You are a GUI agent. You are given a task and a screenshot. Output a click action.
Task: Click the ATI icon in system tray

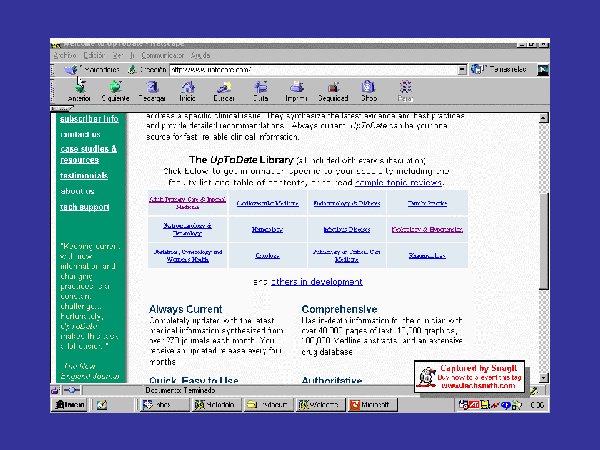474,404
